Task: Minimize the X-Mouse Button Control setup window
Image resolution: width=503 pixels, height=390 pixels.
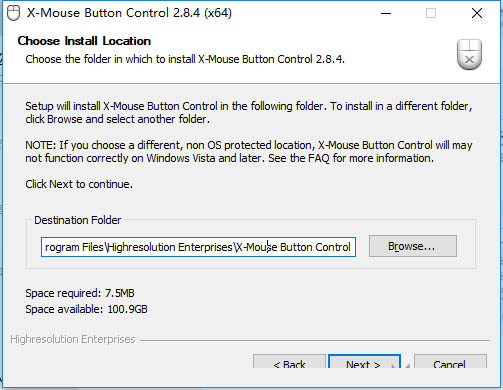Action: click(386, 13)
